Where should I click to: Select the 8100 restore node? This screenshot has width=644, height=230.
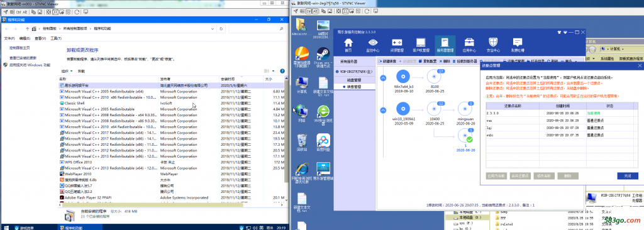pos(435,77)
